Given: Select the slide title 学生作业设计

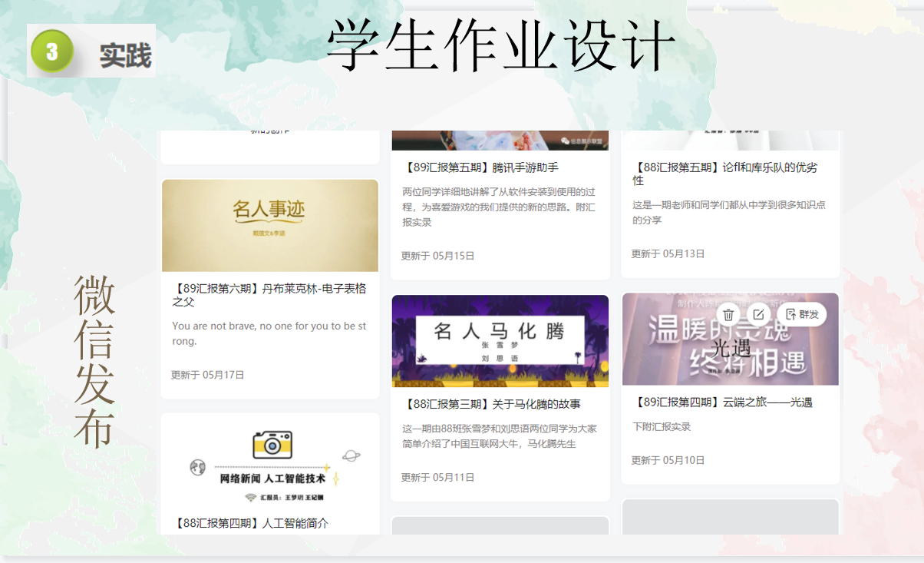Looking at the screenshot, I should pyautogui.click(x=501, y=45).
